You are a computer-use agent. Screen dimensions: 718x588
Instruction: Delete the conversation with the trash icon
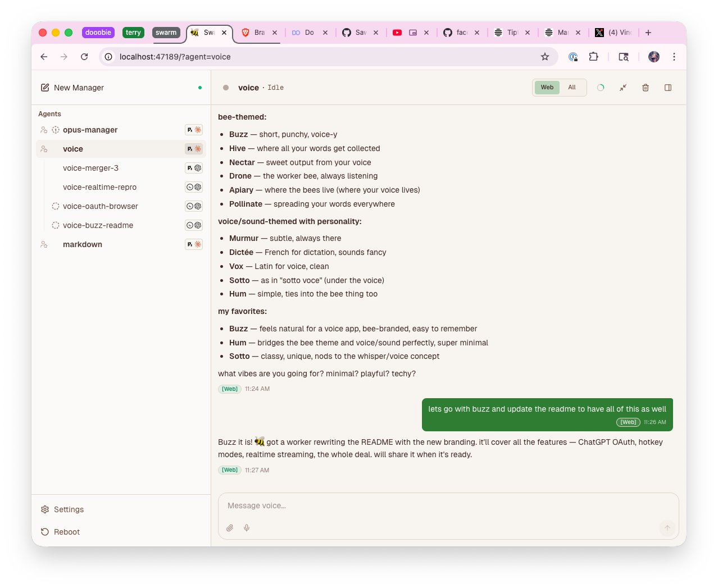pyautogui.click(x=645, y=88)
